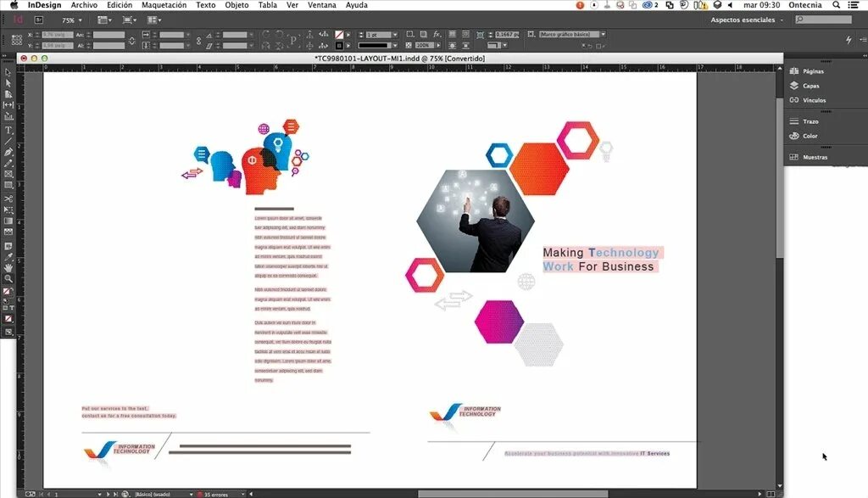Select the Line tool

[x=8, y=142]
